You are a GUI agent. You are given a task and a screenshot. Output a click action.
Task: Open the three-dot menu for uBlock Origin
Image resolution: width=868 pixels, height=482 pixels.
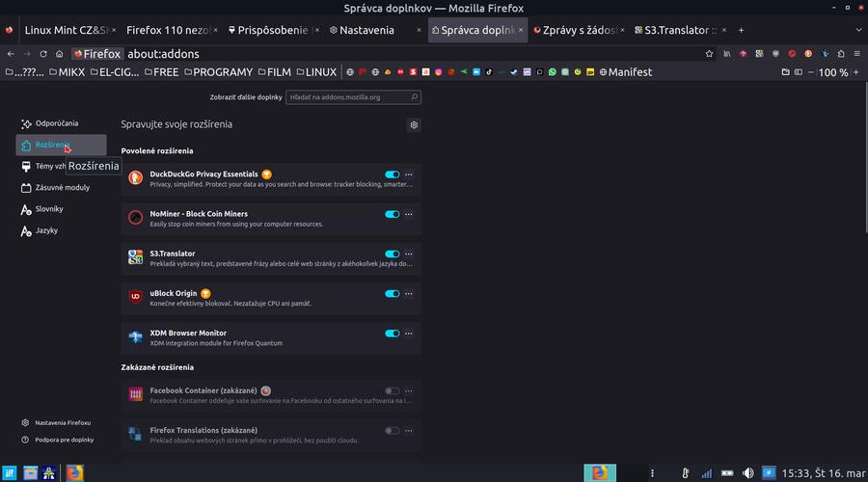coord(409,294)
